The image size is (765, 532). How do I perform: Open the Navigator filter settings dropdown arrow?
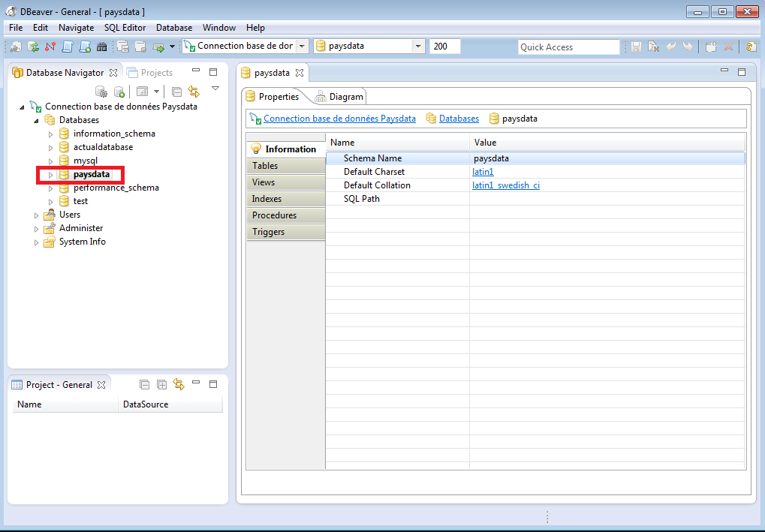pos(156,92)
